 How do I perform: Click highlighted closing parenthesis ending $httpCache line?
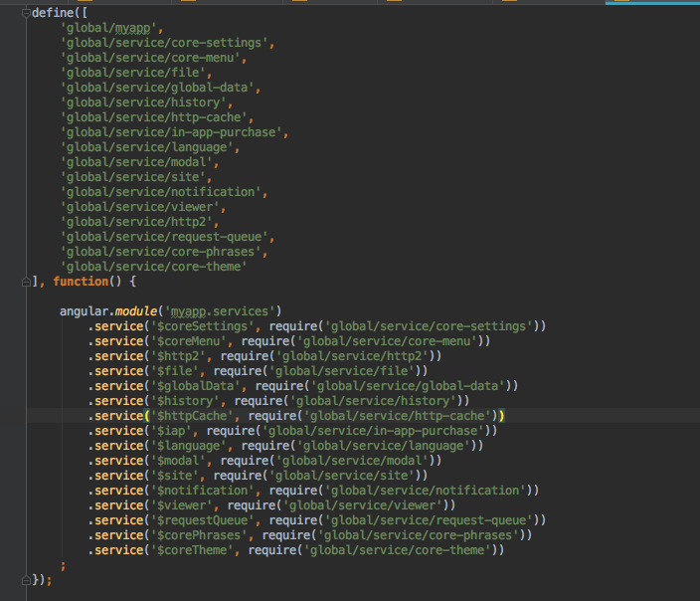[x=502, y=416]
